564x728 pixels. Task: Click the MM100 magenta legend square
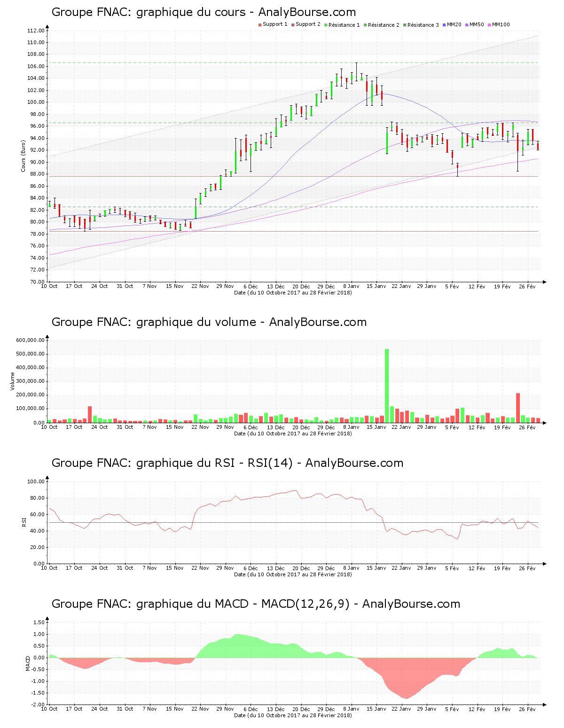click(x=489, y=25)
